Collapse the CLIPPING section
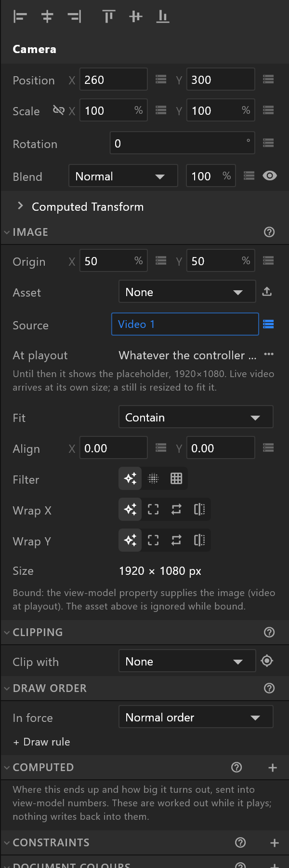The height and width of the screenshot is (868, 289). point(7,632)
